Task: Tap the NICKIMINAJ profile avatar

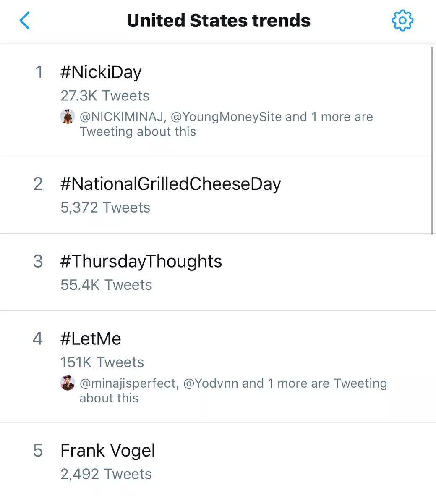Action: coord(68,116)
